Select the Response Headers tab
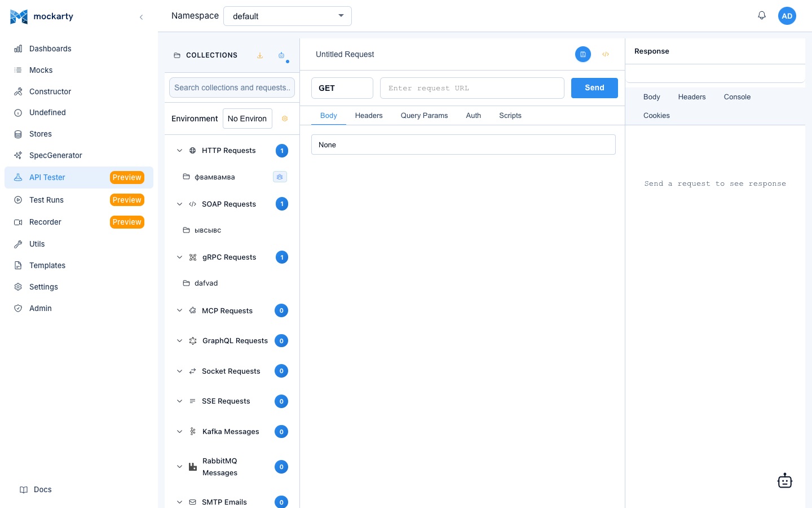 pyautogui.click(x=692, y=97)
